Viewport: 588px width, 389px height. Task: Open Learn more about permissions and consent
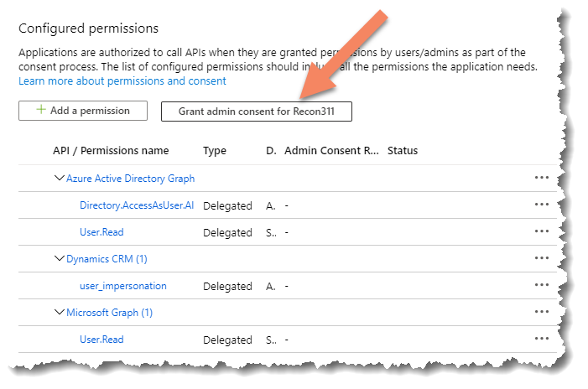coord(122,81)
